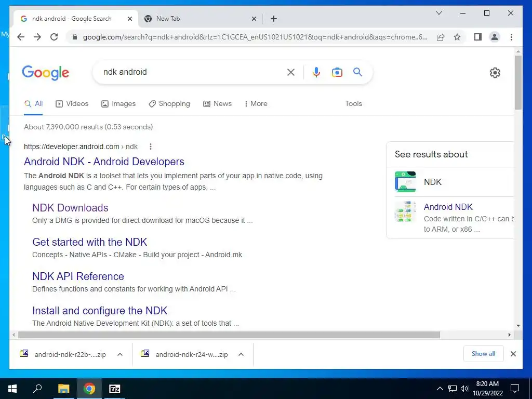Open options dots beside developer.android.com result
The image size is (532, 399).
click(151, 147)
